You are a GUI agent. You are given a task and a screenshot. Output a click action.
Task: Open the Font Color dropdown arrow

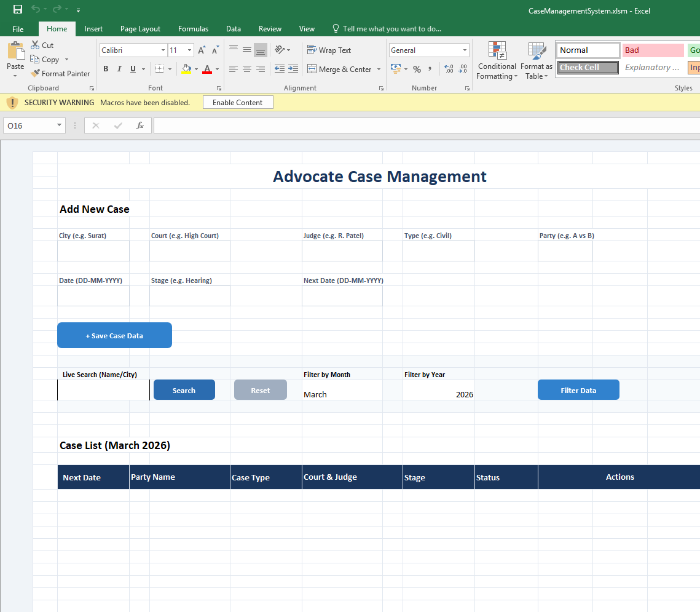(x=218, y=69)
